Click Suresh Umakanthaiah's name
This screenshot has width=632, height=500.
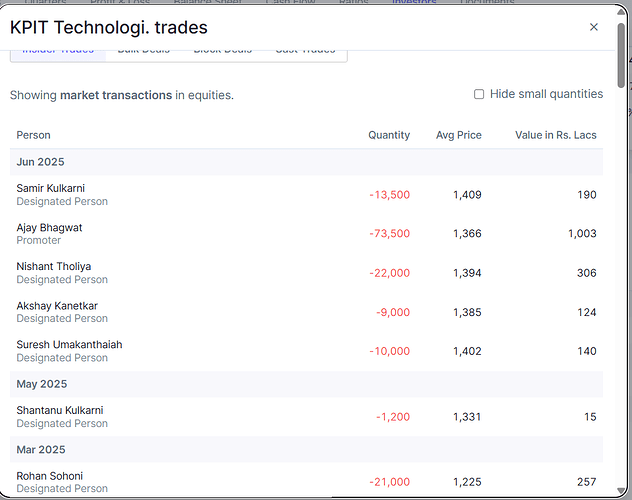click(69, 344)
